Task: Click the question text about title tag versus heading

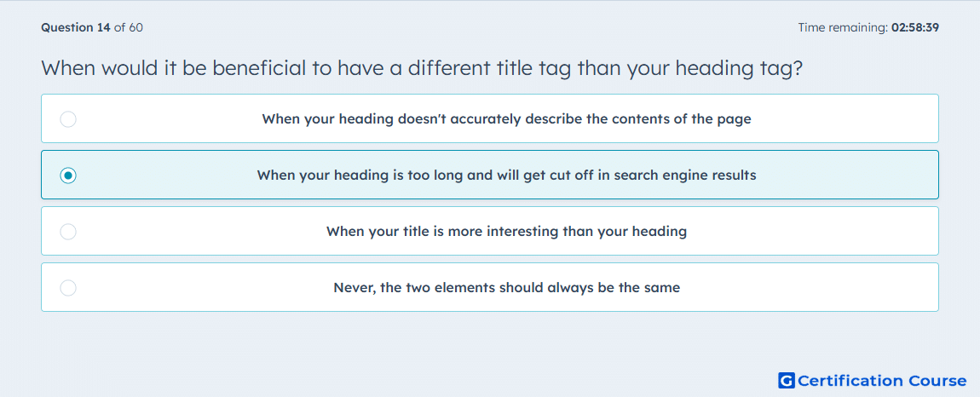Action: (422, 68)
